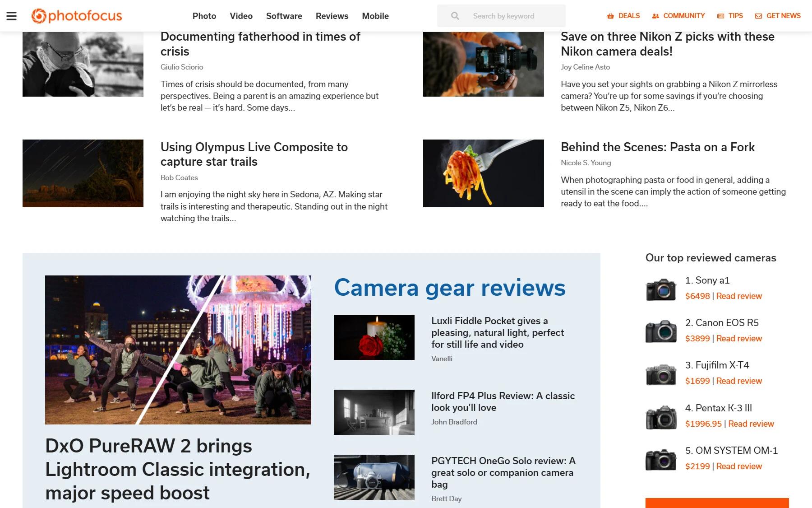
Task: Click the Canon EOS R5 camera image
Action: point(661,332)
